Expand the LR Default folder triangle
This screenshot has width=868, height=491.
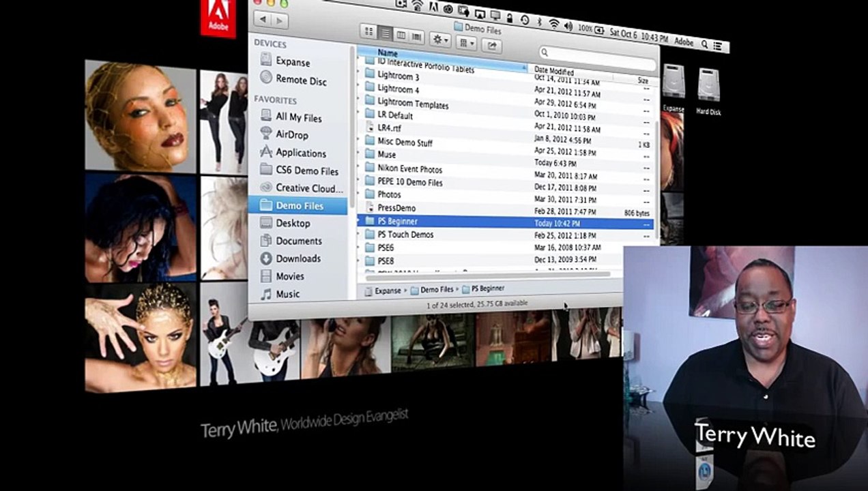pyautogui.click(x=360, y=113)
